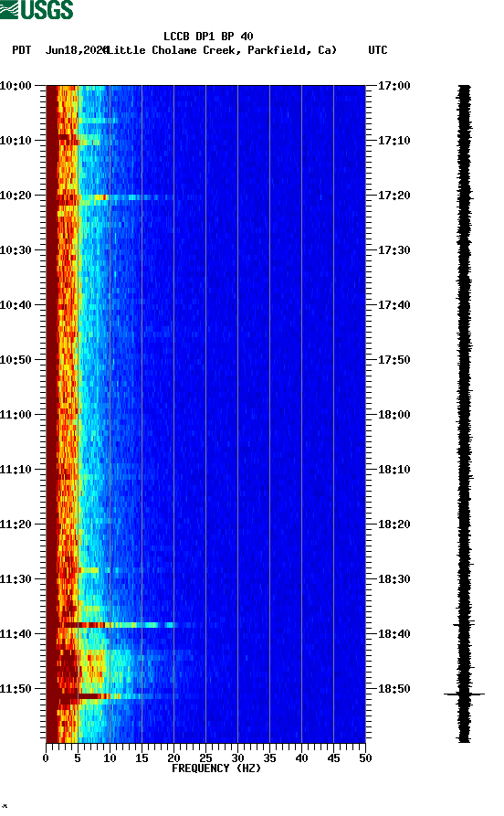Screen dimensions: 504x816
Task: Click the "40" frequency axis label
Action: (x=301, y=758)
